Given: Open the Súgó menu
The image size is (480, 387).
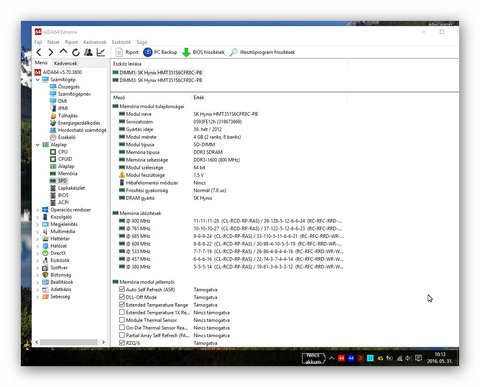Looking at the screenshot, I should [x=142, y=42].
